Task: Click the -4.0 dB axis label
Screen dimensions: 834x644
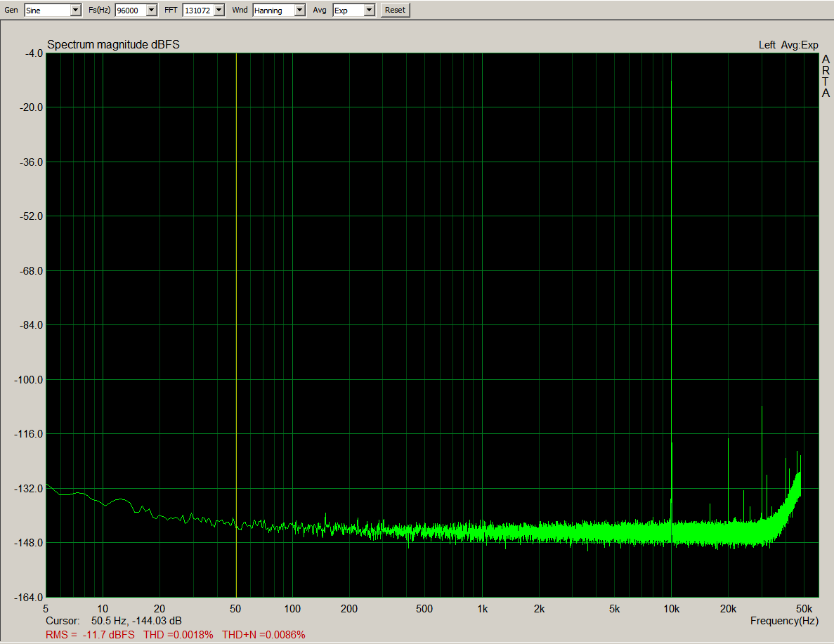Action: coord(34,53)
